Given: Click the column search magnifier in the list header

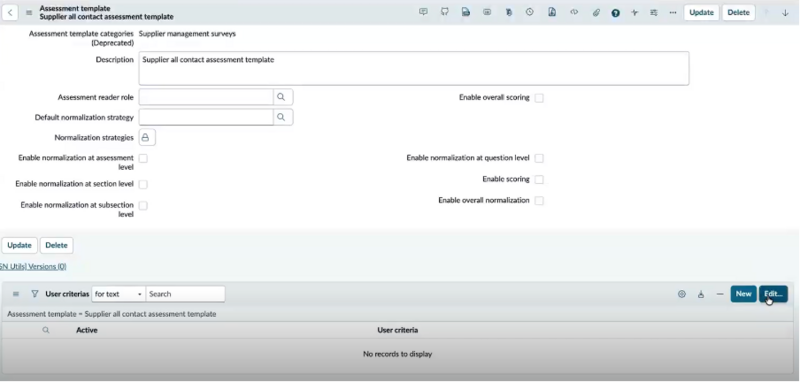Looking at the screenshot, I should point(46,330).
